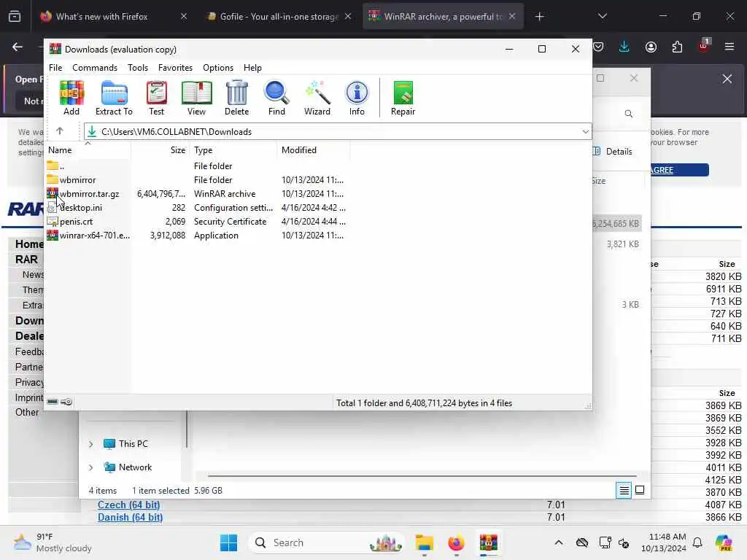Click the File Explorer search icon
This screenshot has width=747, height=560.
coord(629,114)
